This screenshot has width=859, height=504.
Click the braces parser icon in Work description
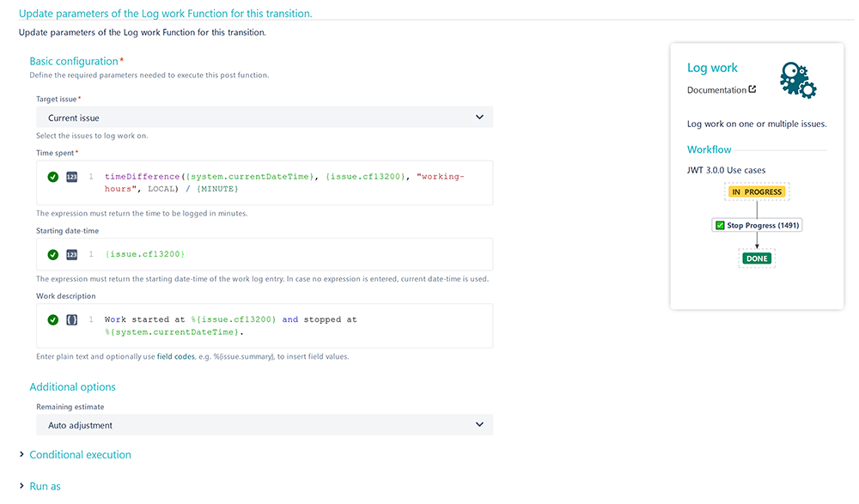tap(72, 320)
